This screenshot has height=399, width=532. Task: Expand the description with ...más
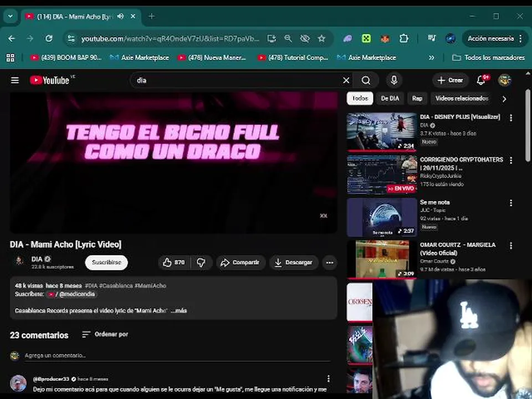pyautogui.click(x=179, y=310)
